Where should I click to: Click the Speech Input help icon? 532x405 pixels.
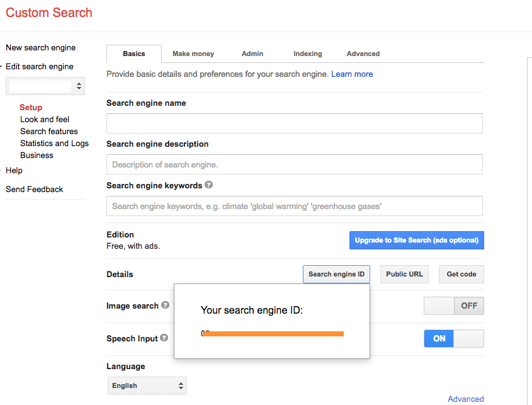164,338
